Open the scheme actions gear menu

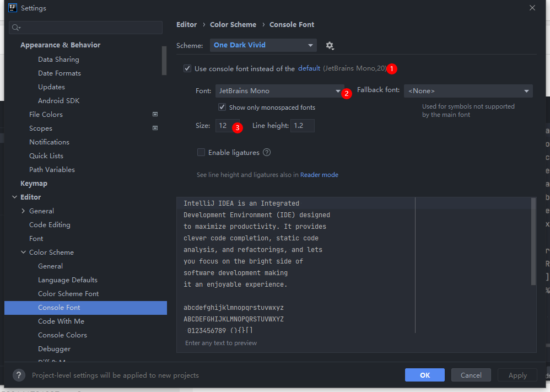tap(330, 46)
